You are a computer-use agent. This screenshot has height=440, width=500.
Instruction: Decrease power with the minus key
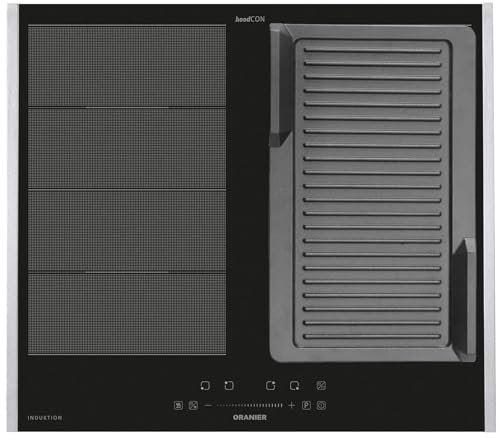coord(208,405)
